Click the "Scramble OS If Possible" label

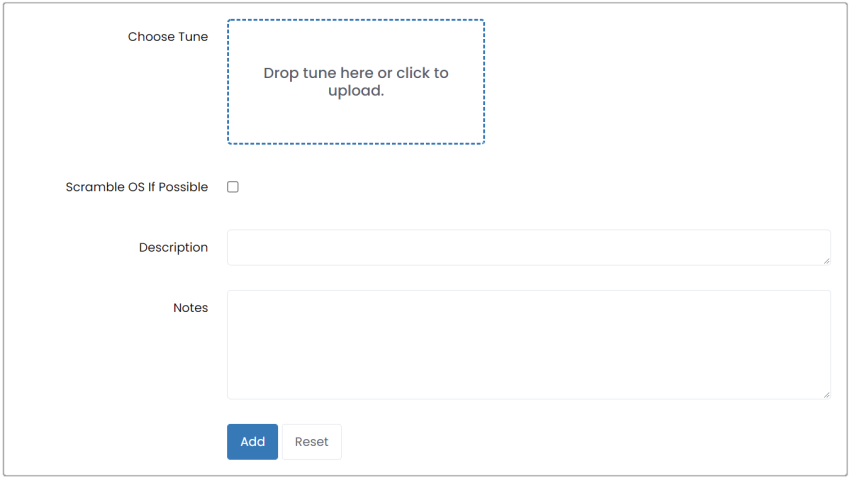pyautogui.click(x=137, y=187)
